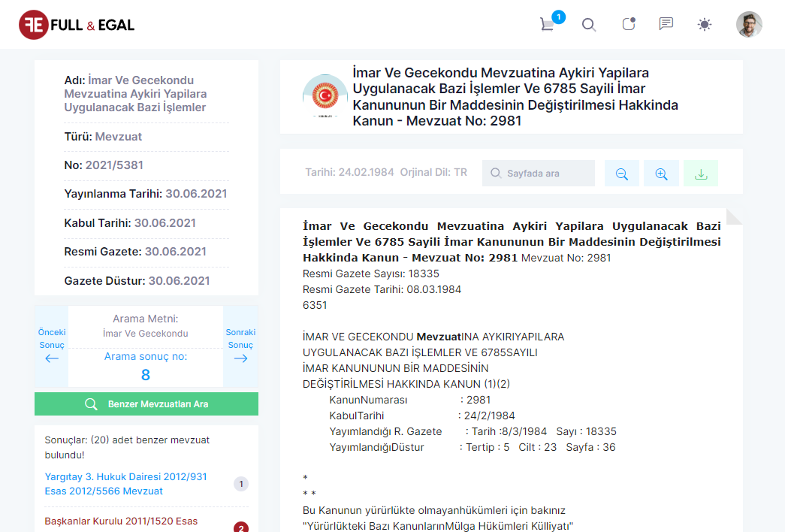Zoom out the document text
Image resolution: width=785 pixels, height=532 pixels.
coord(622,174)
